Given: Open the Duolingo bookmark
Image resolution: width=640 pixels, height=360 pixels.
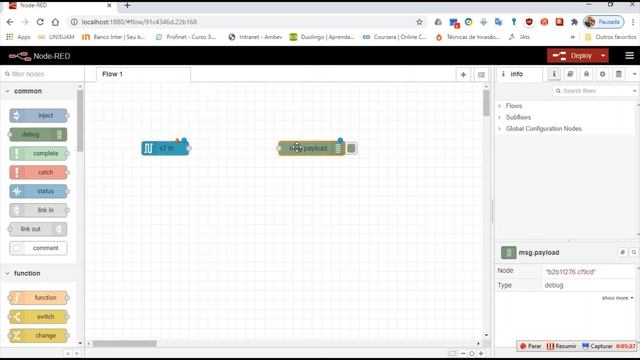Looking at the screenshot, I should (x=322, y=37).
